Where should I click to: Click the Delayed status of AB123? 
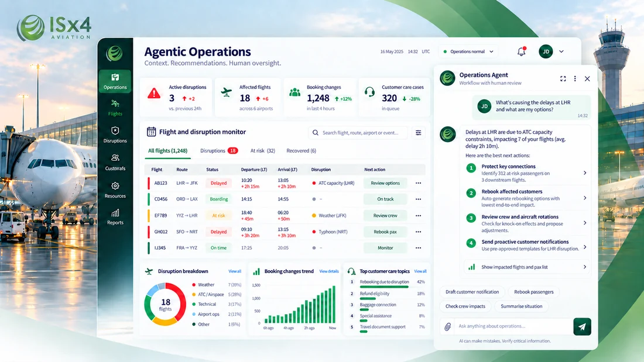pos(218,183)
